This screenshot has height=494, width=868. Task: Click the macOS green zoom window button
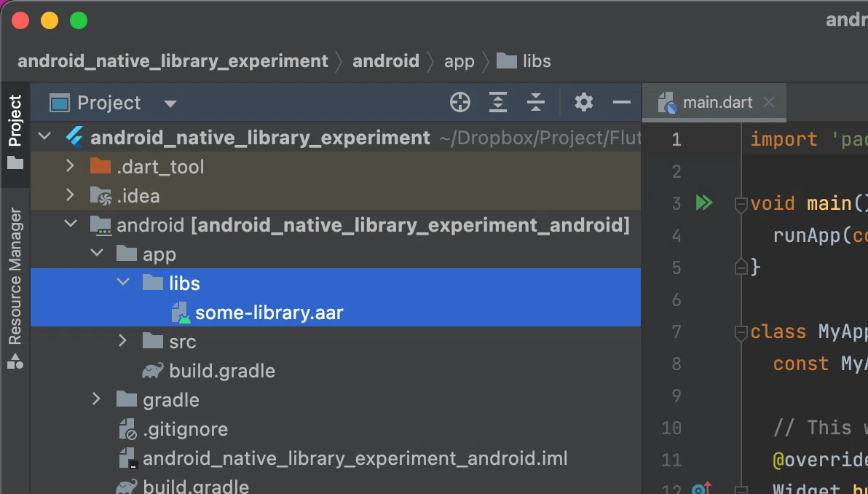[79, 20]
